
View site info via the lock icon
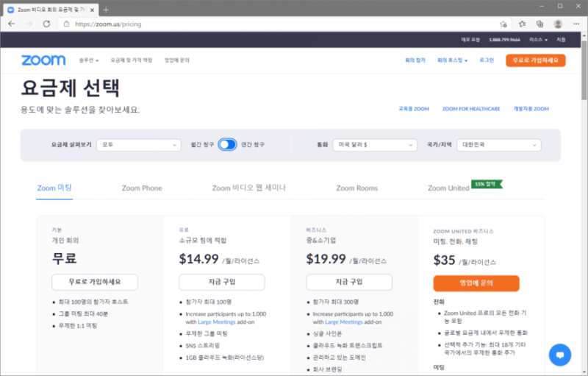tap(66, 24)
